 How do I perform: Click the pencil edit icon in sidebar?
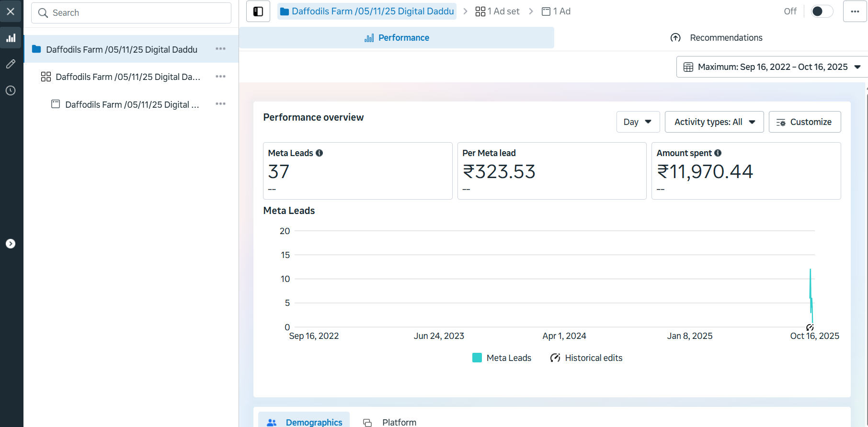[x=11, y=64]
